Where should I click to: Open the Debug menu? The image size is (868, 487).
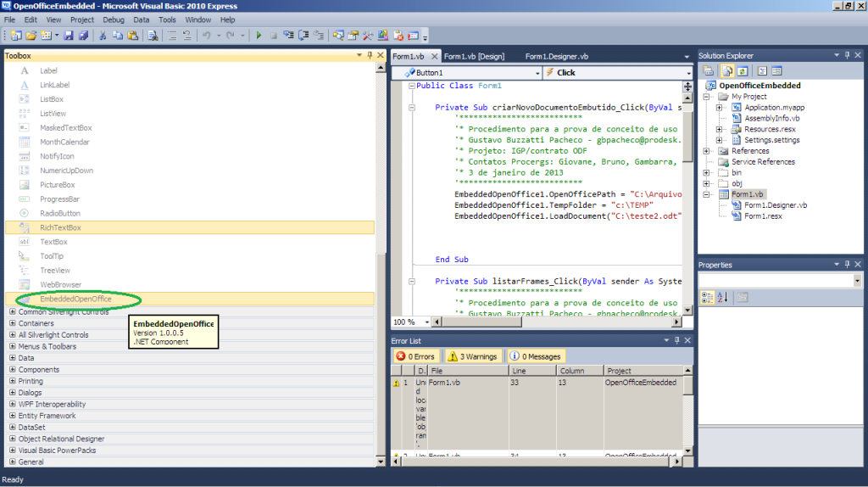[x=113, y=20]
